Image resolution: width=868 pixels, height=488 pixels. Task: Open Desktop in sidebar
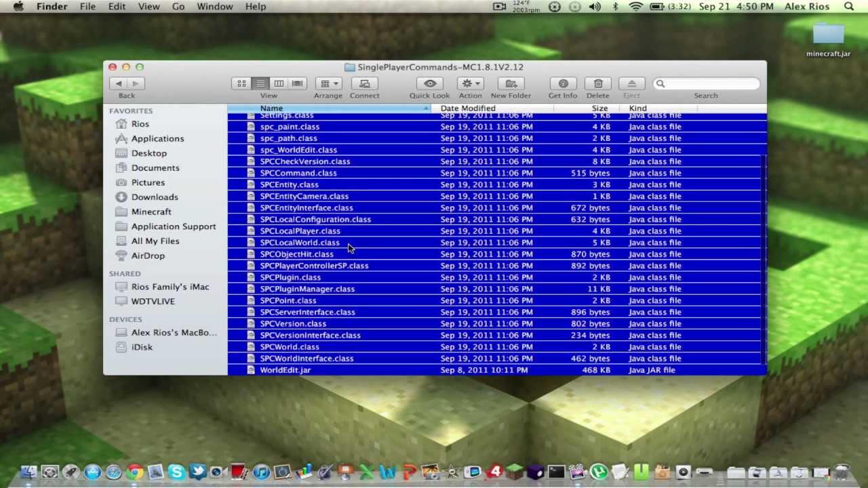pos(149,153)
